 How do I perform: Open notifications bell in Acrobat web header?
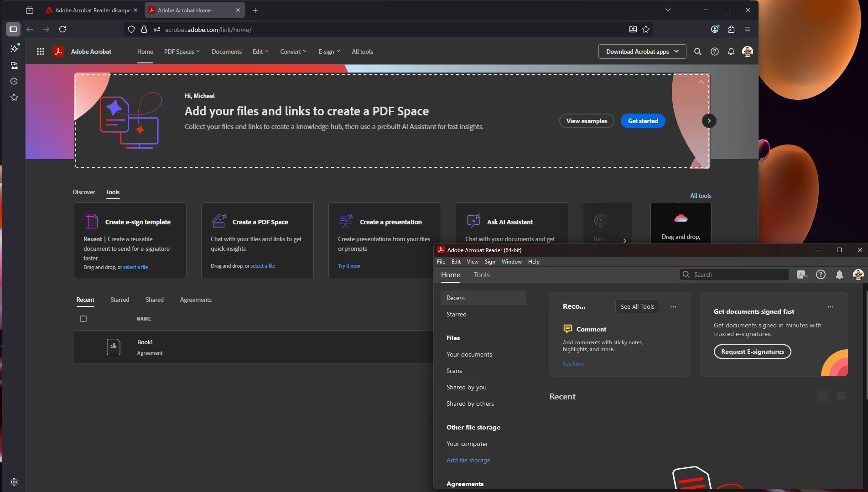pos(731,52)
